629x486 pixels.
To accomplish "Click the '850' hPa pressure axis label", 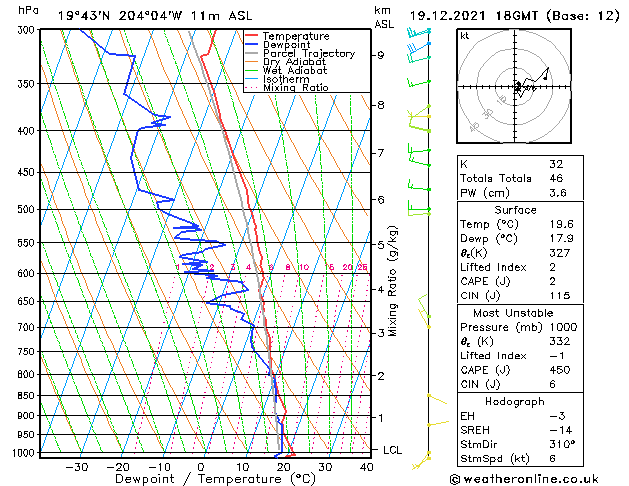I will (28, 395).
